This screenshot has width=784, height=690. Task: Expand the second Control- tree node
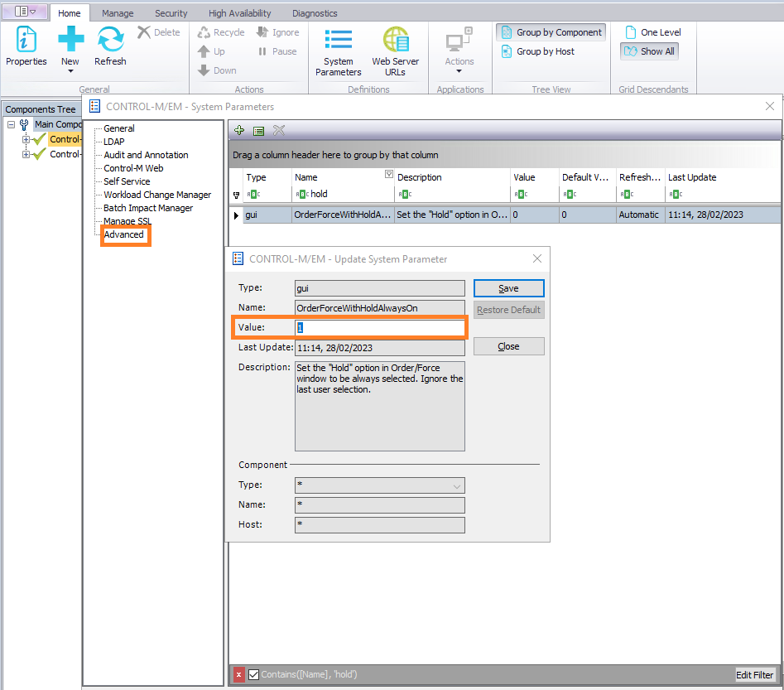[26, 155]
